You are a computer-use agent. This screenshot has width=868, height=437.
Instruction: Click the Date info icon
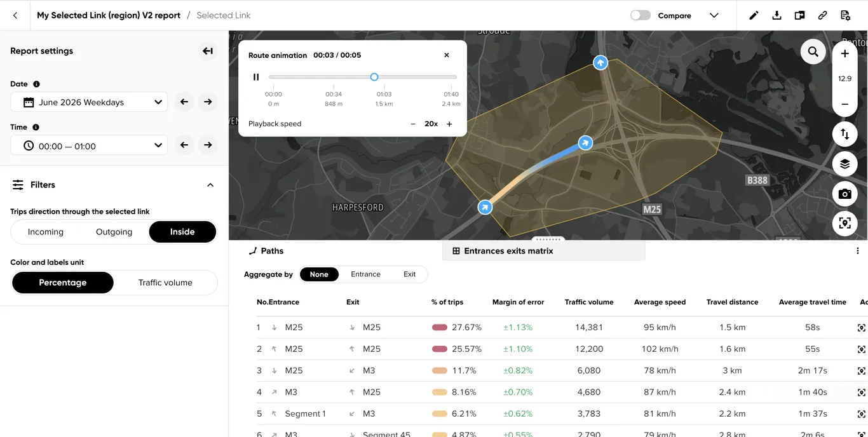(x=36, y=84)
